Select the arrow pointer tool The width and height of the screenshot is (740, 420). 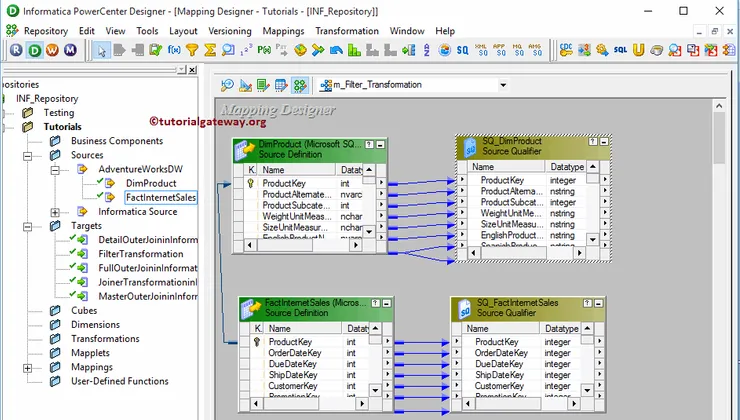101,50
